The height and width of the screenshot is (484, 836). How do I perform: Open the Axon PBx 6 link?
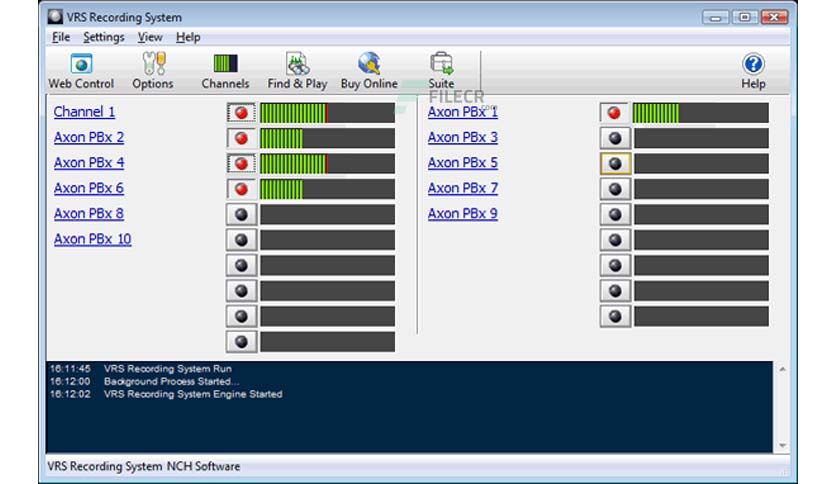(89, 188)
